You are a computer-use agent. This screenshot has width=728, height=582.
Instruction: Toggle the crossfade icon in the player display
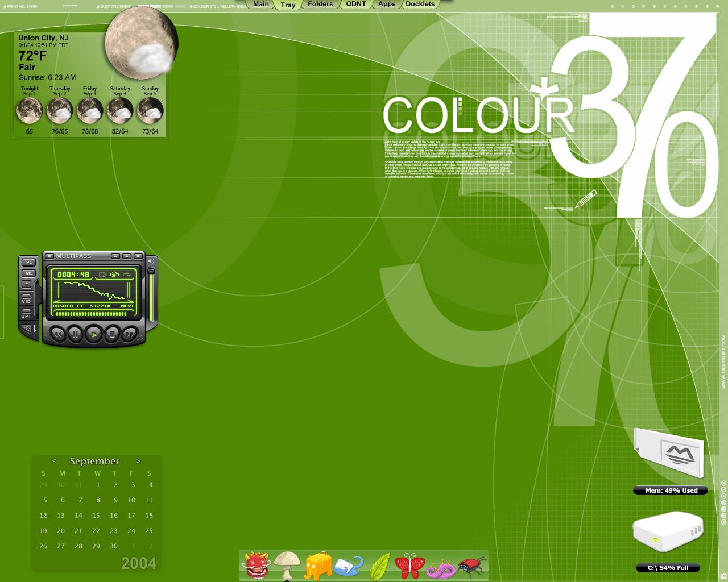127,275
